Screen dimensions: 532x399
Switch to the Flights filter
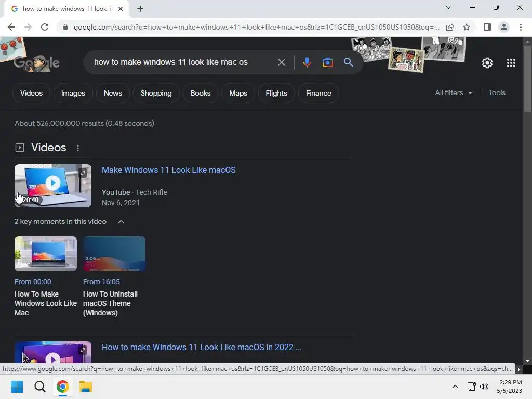tap(276, 93)
